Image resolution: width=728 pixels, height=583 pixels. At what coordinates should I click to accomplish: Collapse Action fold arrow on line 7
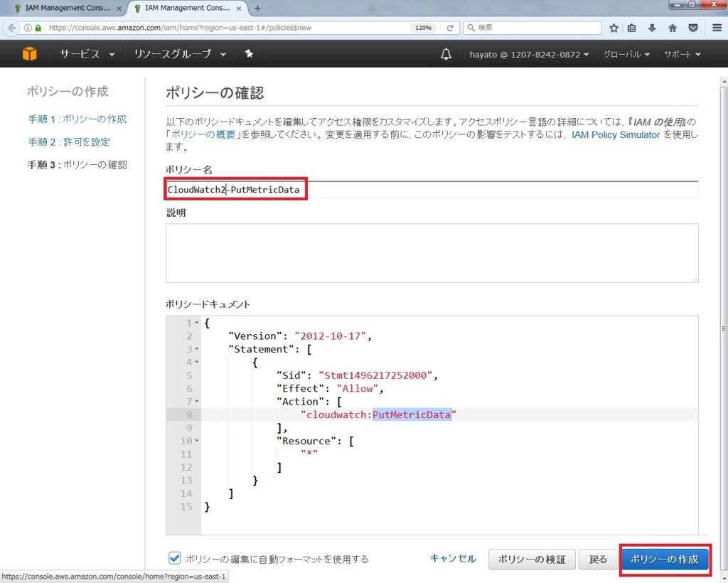click(x=197, y=402)
